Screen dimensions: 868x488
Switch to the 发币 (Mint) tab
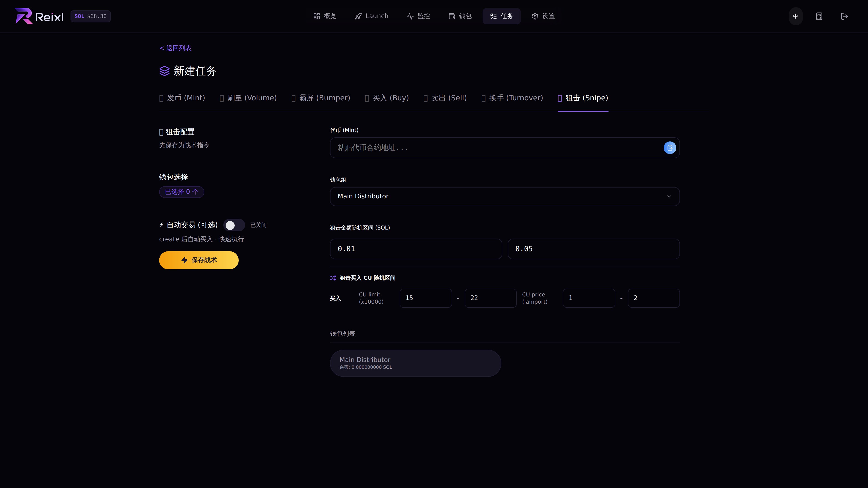(182, 98)
